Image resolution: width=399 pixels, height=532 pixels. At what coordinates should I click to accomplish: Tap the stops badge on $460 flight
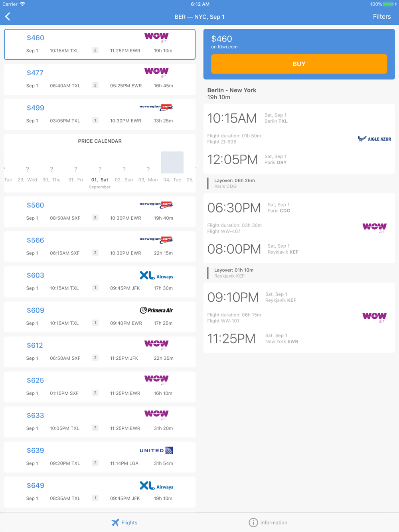(x=95, y=50)
